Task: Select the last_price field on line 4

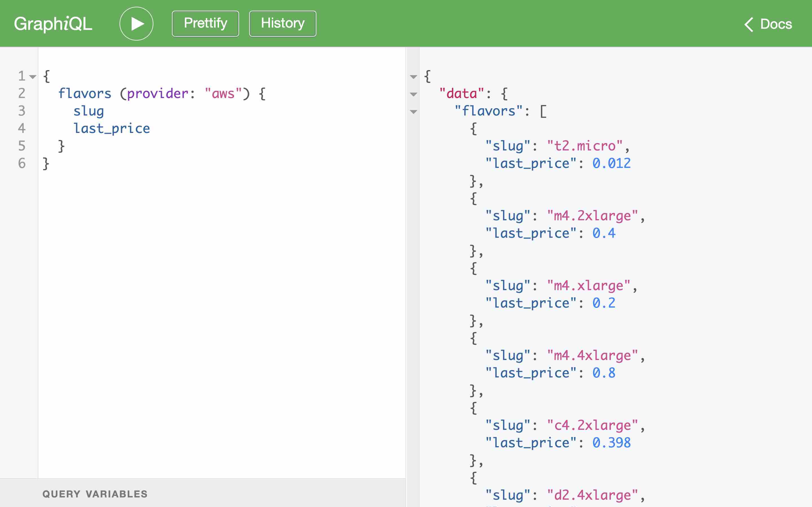Action: [112, 128]
